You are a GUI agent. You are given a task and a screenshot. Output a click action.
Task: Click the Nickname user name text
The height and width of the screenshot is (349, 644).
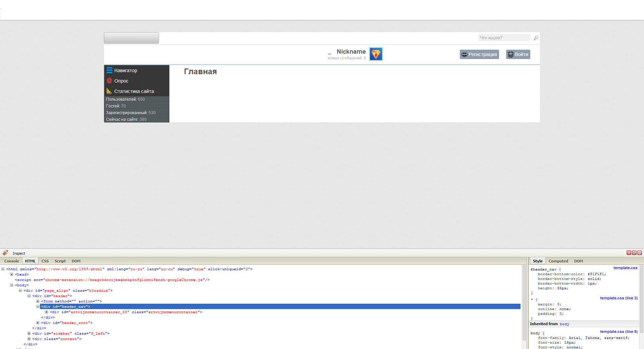click(x=351, y=52)
